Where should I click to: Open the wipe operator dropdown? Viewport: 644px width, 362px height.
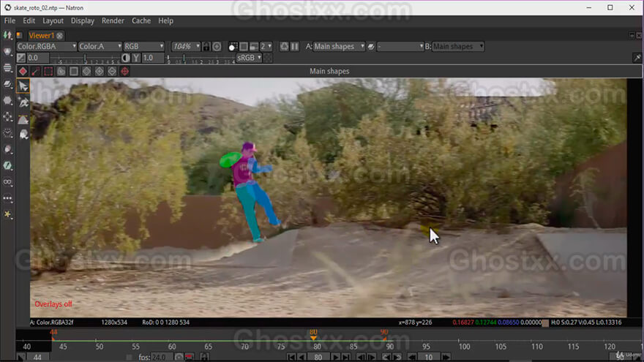[400, 46]
